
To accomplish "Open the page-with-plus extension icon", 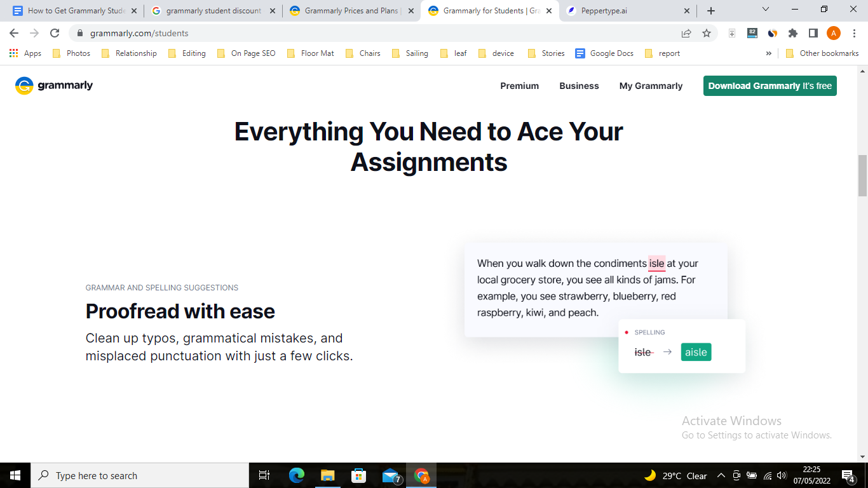I will coord(732,33).
